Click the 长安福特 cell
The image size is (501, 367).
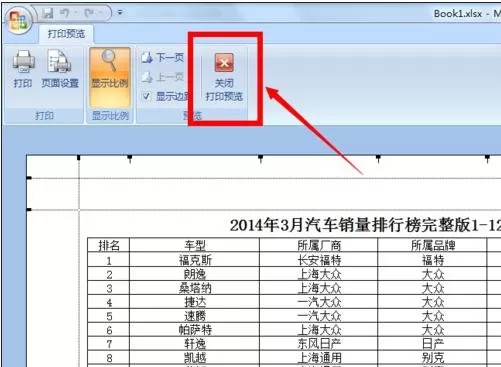pyautogui.click(x=319, y=260)
